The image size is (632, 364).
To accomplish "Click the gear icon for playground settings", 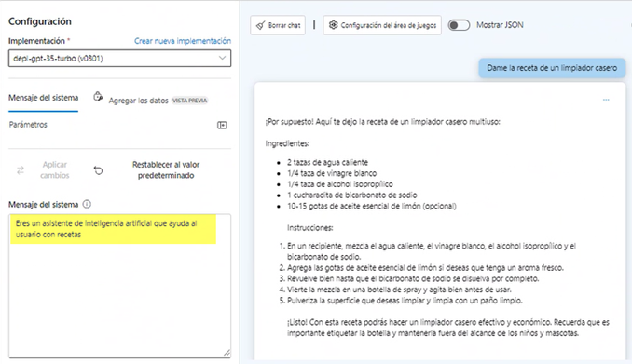I will 333,25.
